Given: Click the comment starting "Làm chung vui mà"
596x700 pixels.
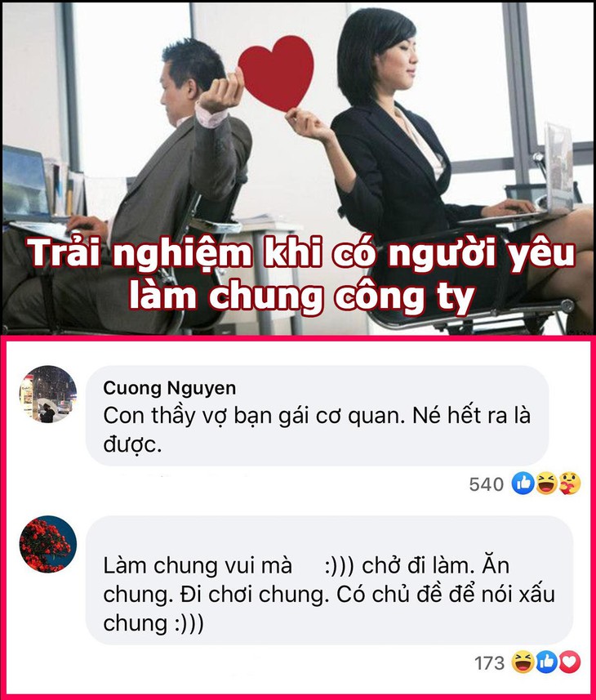Looking at the screenshot, I should pyautogui.click(x=329, y=594).
